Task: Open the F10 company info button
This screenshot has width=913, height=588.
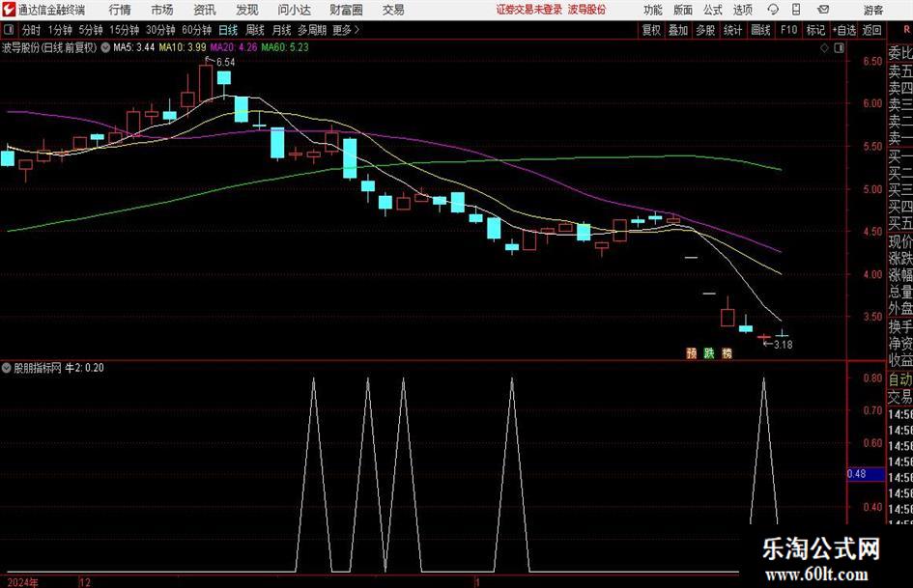Action: (788, 30)
